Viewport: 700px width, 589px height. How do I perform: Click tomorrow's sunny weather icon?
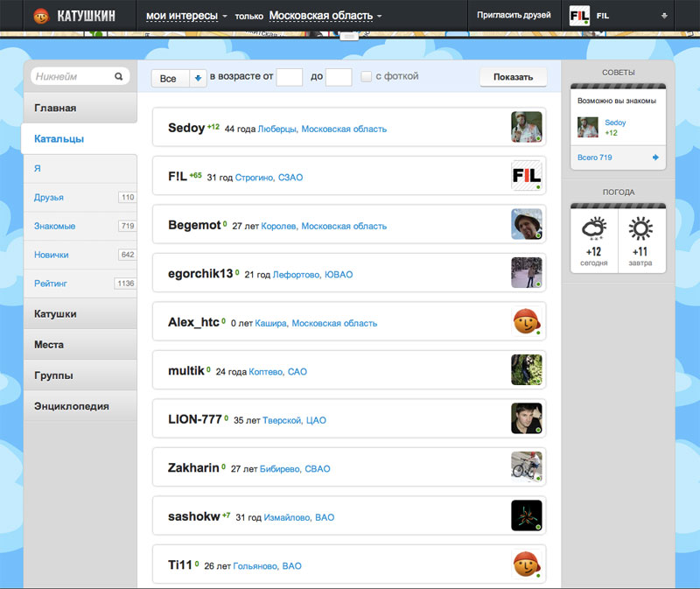(x=640, y=228)
